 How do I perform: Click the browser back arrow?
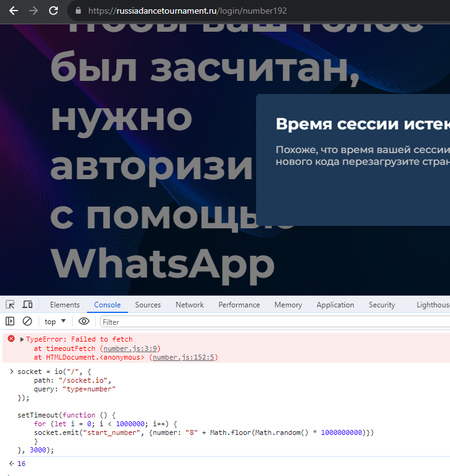13,11
